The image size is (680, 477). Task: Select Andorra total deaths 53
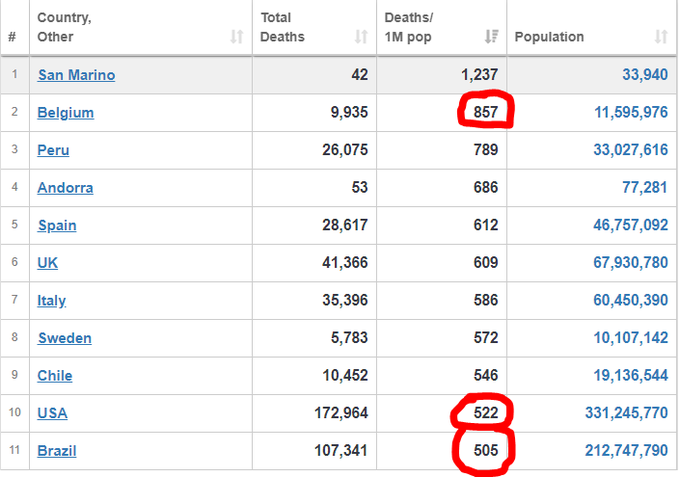(x=360, y=187)
